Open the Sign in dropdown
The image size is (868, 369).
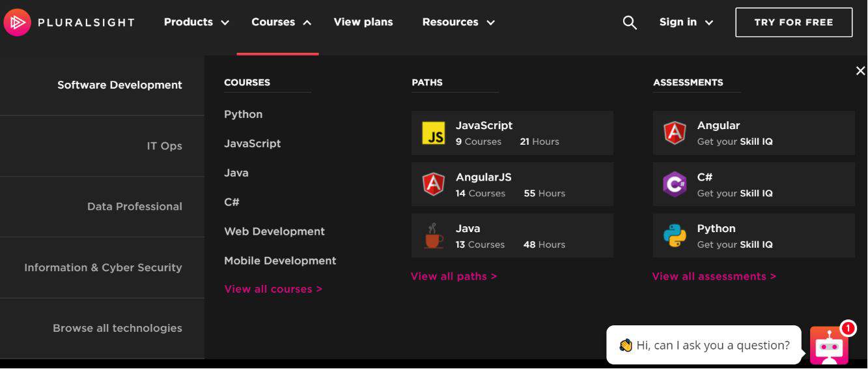coord(686,22)
